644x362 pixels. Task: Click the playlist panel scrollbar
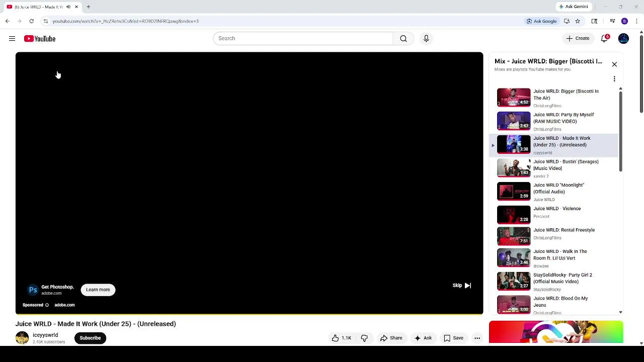[x=620, y=132]
